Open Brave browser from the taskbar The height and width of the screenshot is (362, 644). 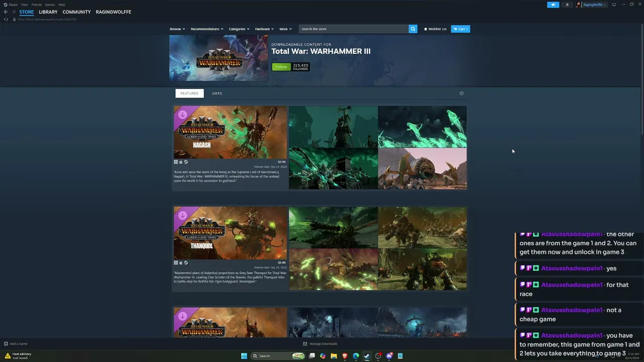pyautogui.click(x=345, y=356)
